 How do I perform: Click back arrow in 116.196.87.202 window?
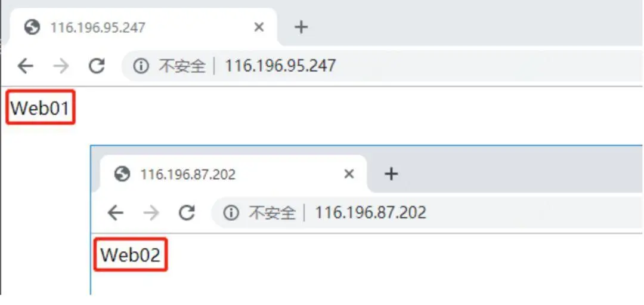click(x=116, y=213)
